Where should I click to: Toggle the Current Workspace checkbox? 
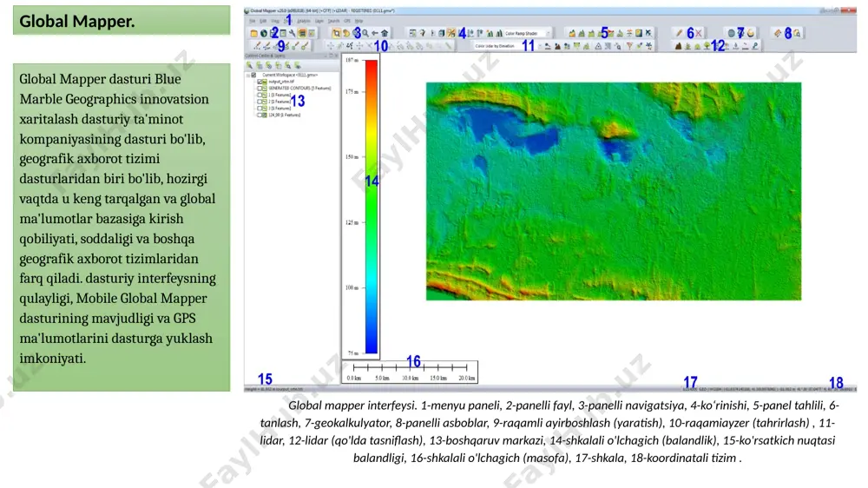[253, 75]
